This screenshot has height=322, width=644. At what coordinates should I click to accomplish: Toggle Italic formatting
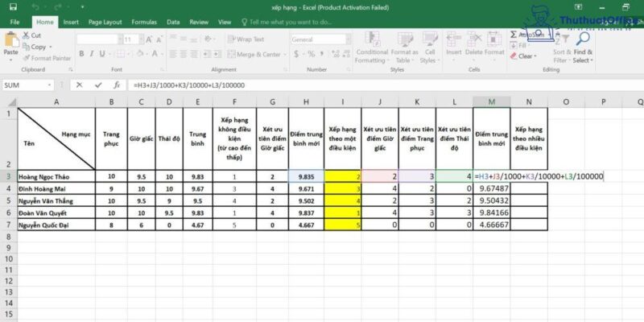pyautogui.click(x=92, y=54)
